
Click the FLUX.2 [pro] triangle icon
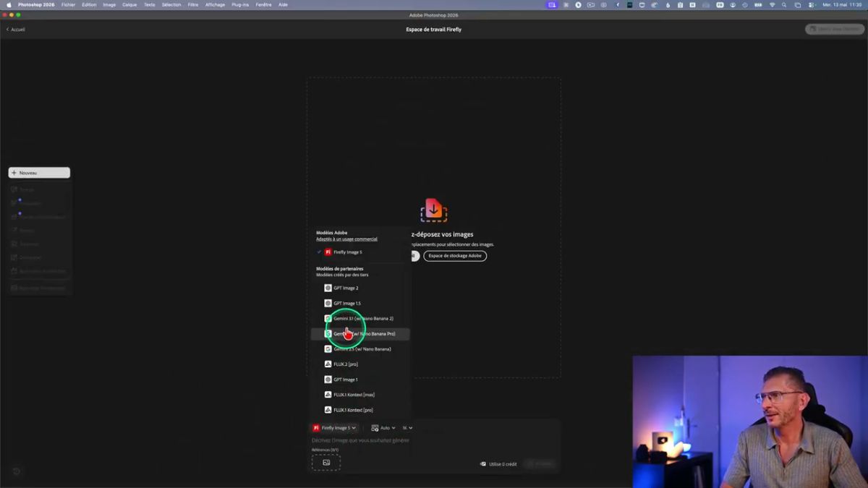(328, 364)
